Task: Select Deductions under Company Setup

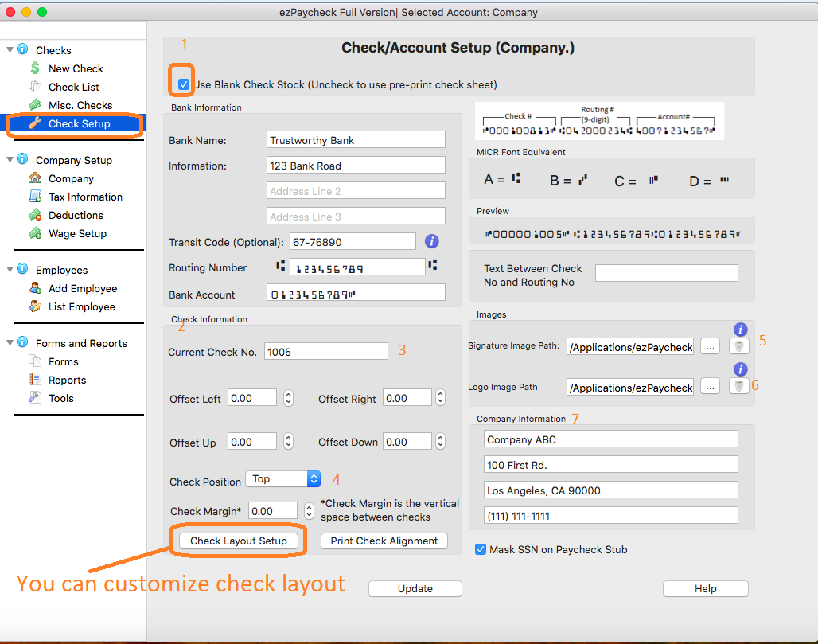Action: [x=76, y=215]
